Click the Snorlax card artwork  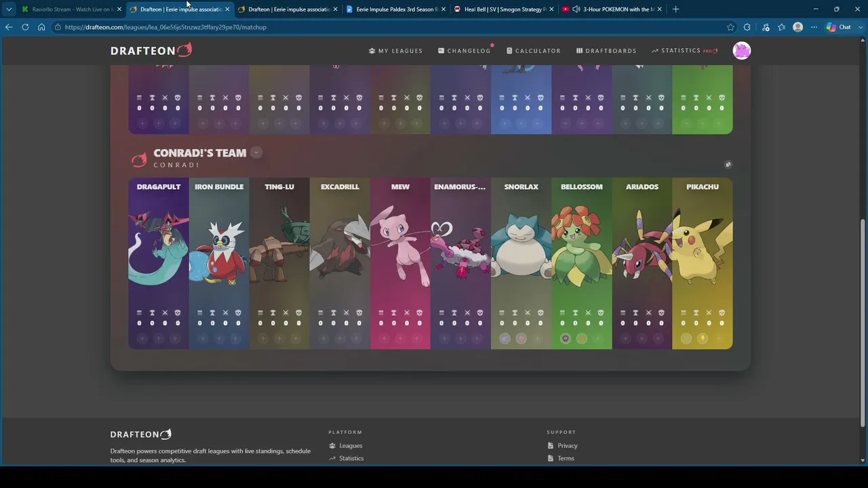tap(521, 247)
